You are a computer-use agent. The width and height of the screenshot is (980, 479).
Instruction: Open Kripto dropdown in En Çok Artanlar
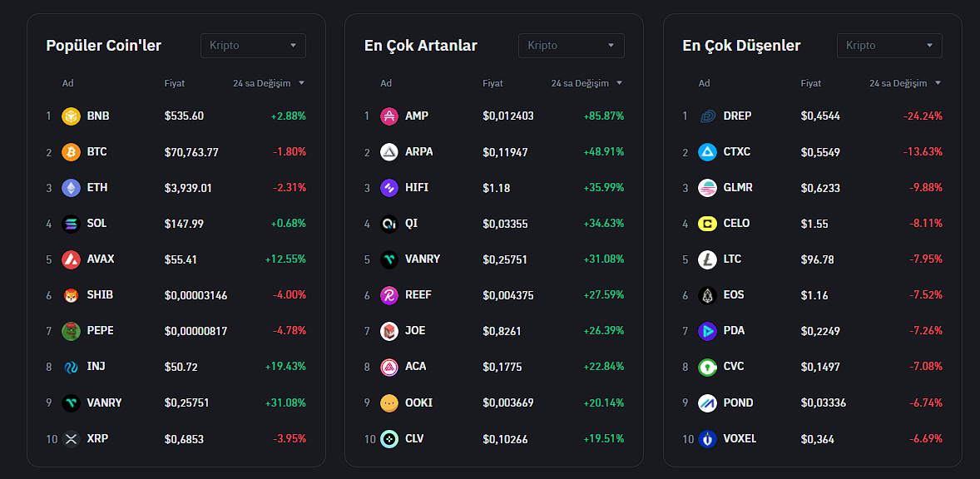(x=571, y=46)
